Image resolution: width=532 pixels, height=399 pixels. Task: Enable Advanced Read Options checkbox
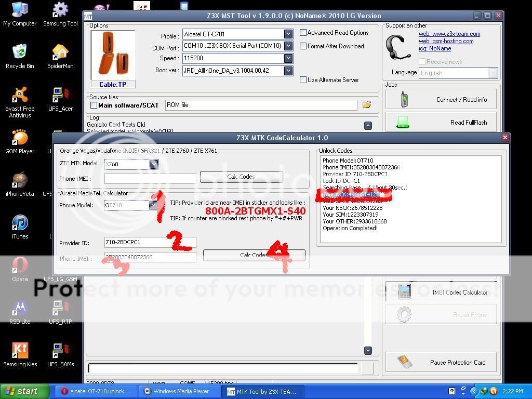click(x=303, y=33)
